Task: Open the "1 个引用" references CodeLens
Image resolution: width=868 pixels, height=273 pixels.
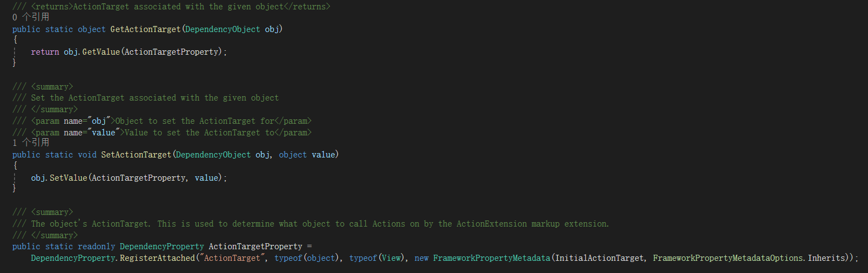Action: click(31, 143)
